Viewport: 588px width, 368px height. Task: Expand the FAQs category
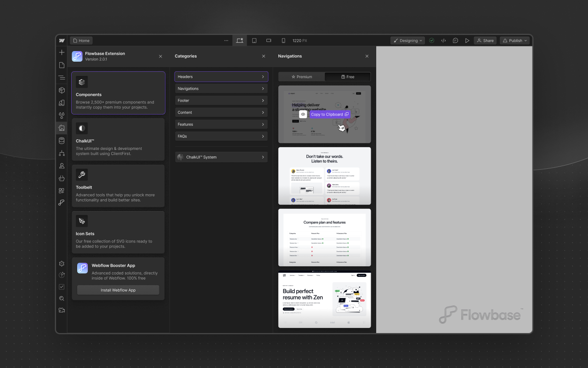[221, 136]
